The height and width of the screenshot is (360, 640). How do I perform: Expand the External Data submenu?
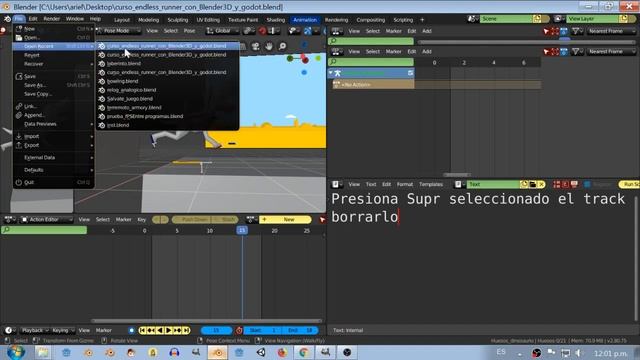click(x=53, y=158)
